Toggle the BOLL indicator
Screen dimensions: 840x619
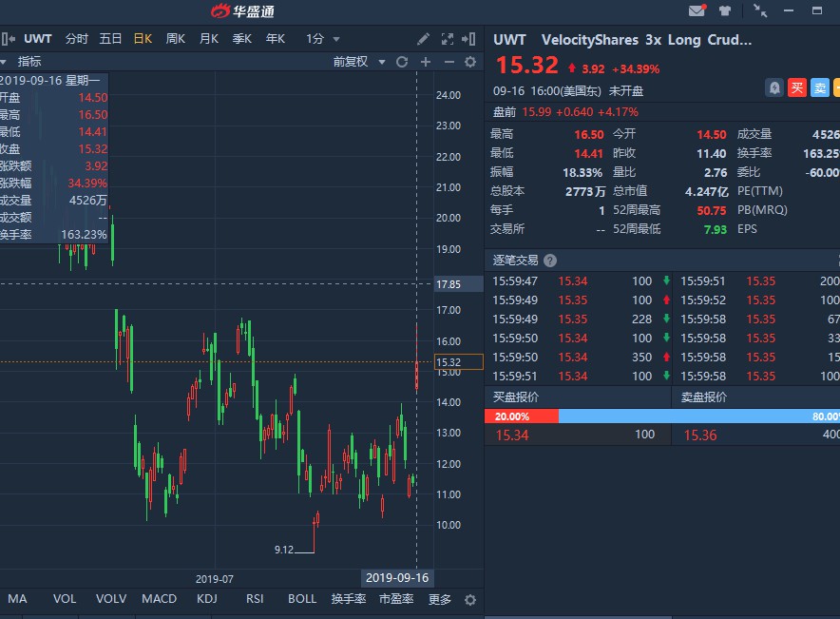click(302, 599)
